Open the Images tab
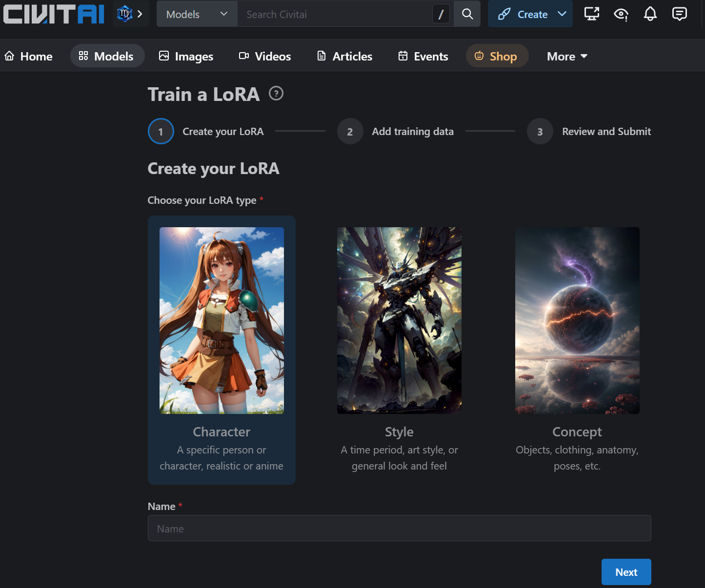Image resolution: width=705 pixels, height=588 pixels. click(x=186, y=56)
